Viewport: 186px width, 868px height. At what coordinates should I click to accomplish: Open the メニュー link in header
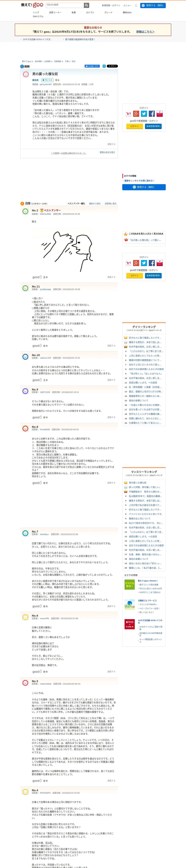point(127,5)
